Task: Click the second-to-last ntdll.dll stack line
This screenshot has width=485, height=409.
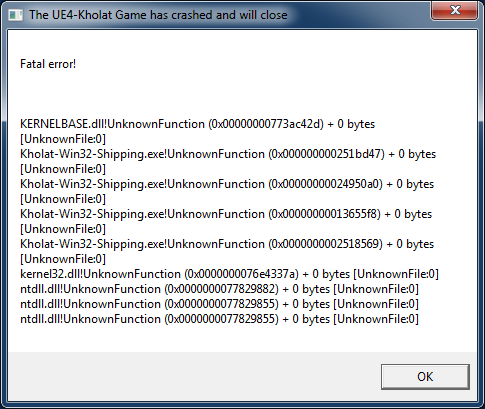Action: (x=219, y=304)
